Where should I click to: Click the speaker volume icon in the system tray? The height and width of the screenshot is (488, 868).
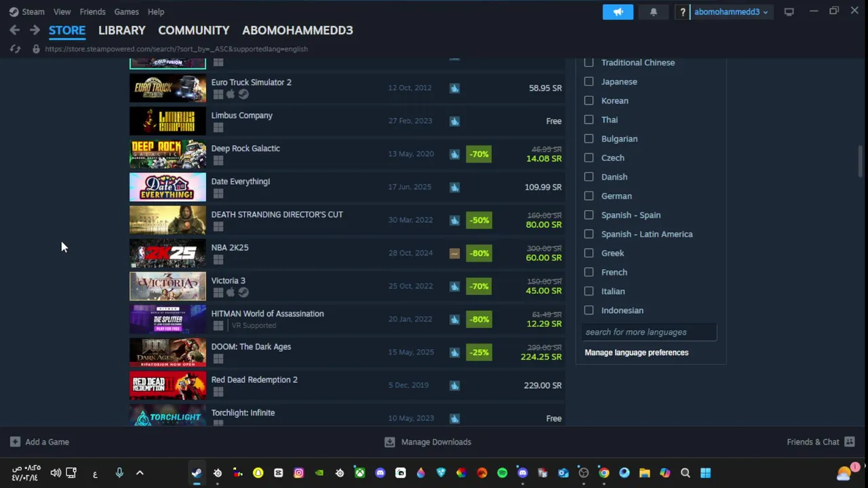pos(56,473)
